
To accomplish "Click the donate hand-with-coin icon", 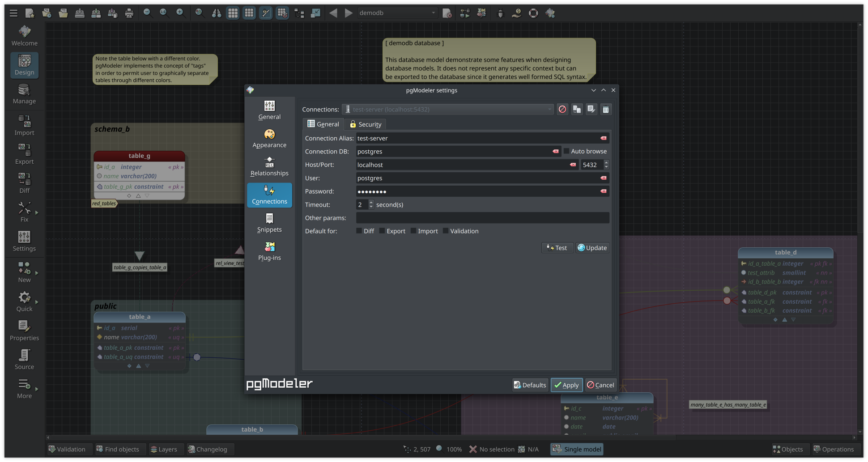I will tap(517, 13).
